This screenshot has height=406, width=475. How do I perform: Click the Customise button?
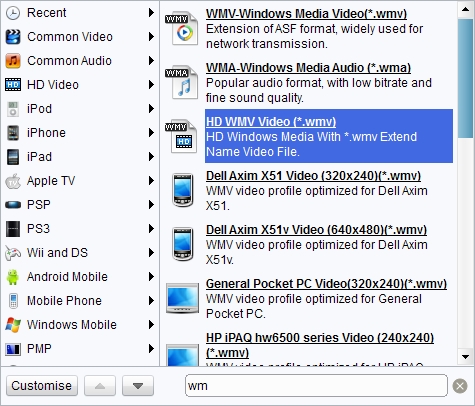coord(42,386)
